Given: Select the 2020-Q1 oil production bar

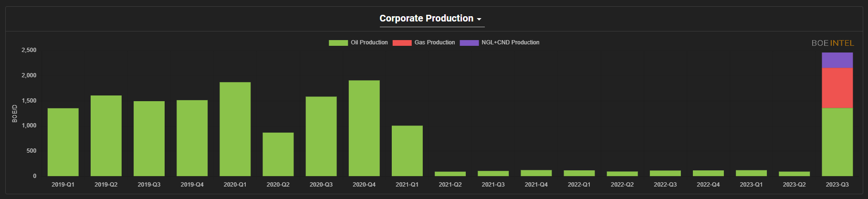Looking at the screenshot, I should (235, 129).
